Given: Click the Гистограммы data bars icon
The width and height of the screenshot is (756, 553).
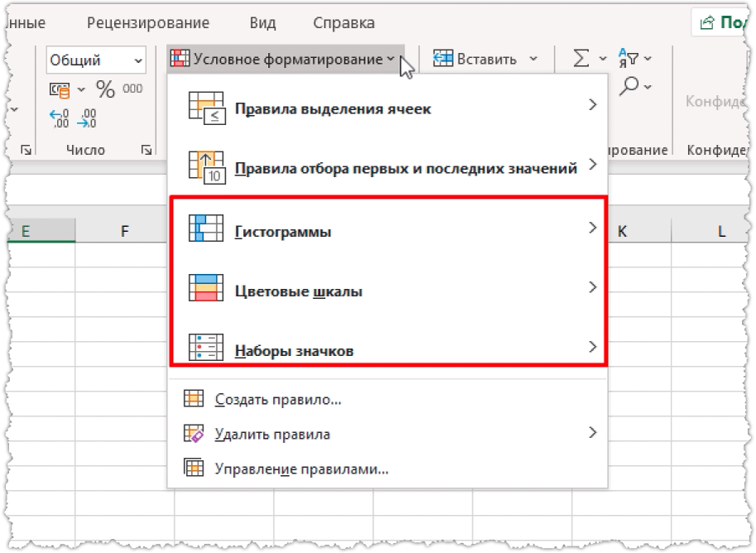Looking at the screenshot, I should (206, 228).
